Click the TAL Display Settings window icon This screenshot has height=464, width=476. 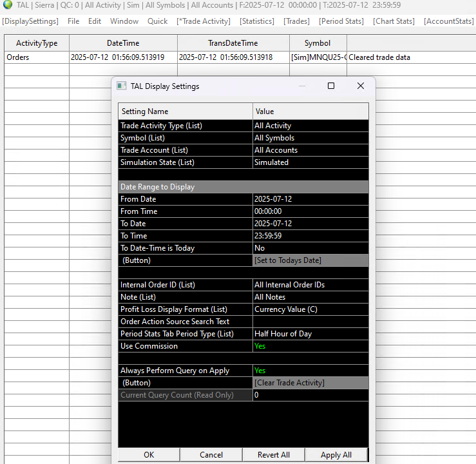(122, 86)
